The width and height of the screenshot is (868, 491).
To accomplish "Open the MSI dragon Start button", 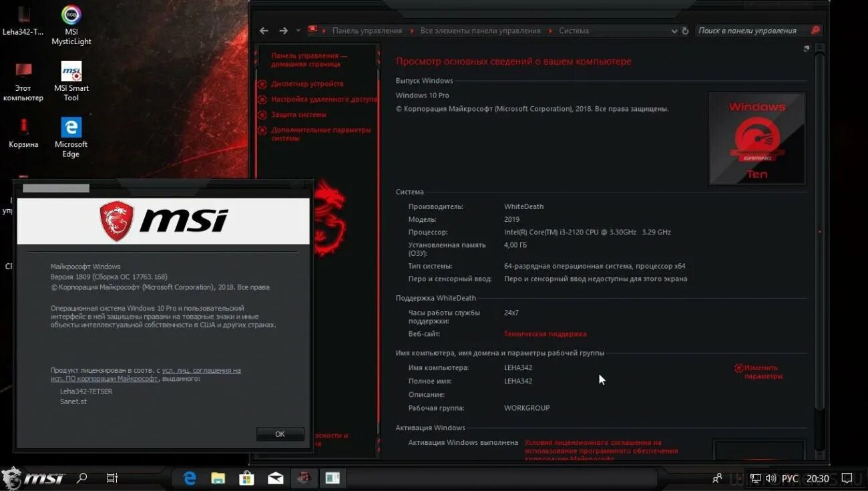I will click(x=33, y=478).
